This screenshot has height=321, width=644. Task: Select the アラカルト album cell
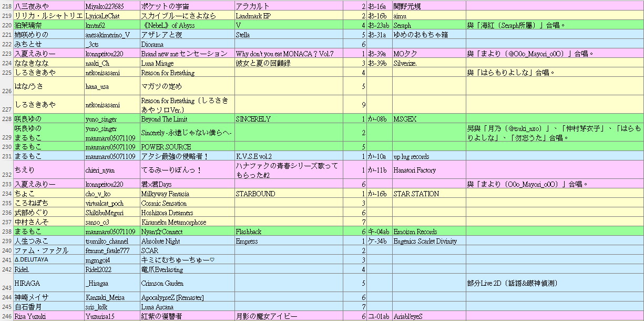tap(289, 6)
